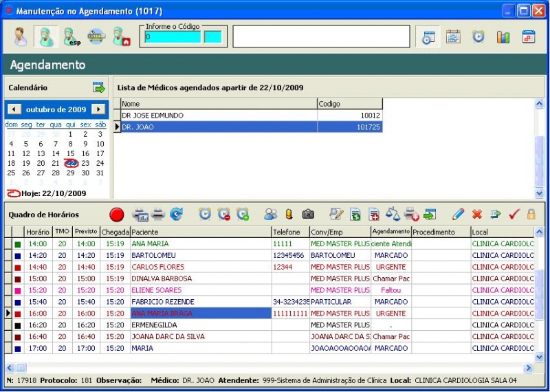Select the surgeon doctor icon in top toolbar
550x392 pixels.
tap(46, 36)
